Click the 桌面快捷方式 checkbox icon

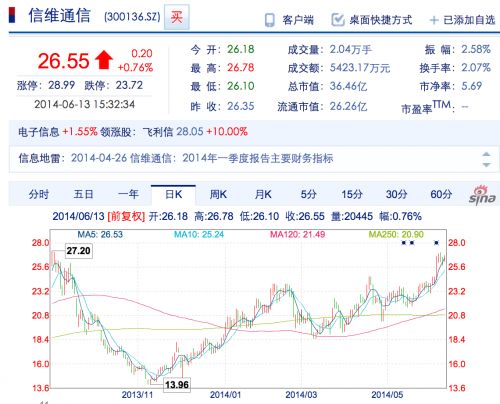pos(338,20)
